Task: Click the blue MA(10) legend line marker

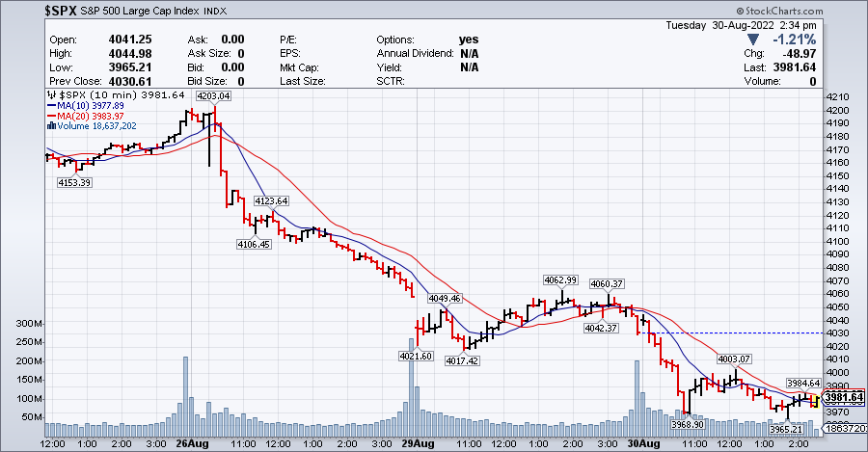Action: pos(50,106)
